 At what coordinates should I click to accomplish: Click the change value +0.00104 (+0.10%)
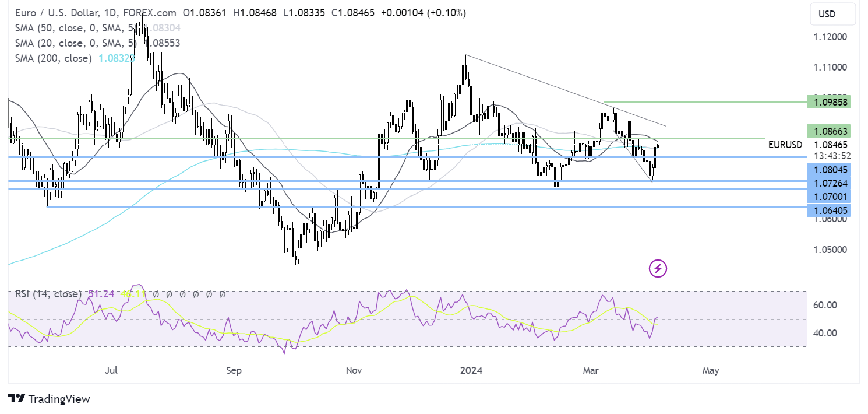[422, 12]
